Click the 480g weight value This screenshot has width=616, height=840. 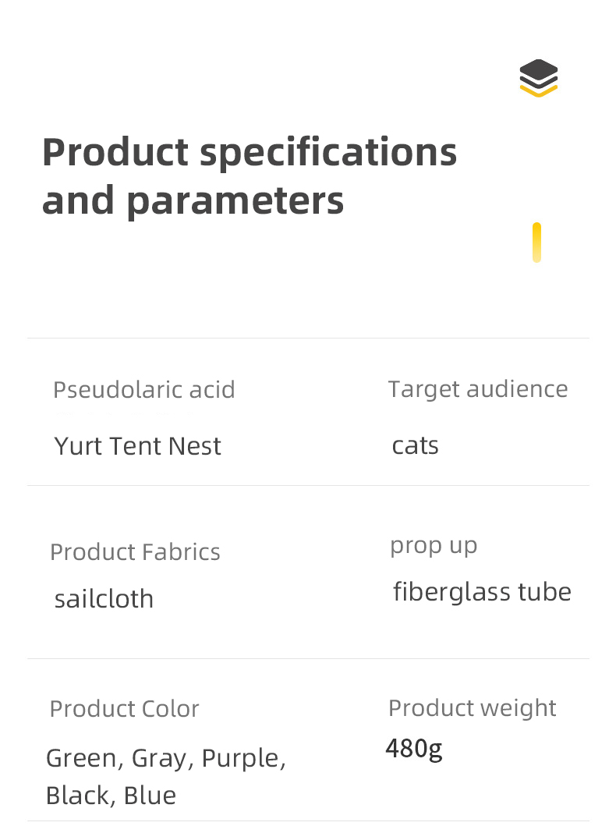414,749
